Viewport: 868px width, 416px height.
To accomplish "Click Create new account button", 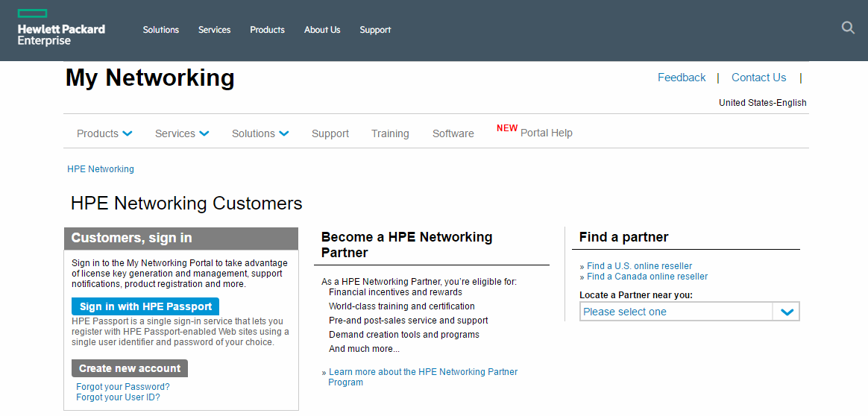I will click(130, 368).
